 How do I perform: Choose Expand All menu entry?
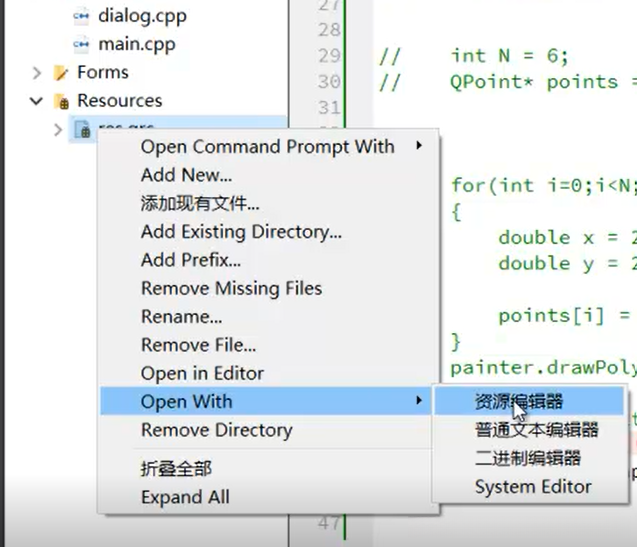pos(268,497)
